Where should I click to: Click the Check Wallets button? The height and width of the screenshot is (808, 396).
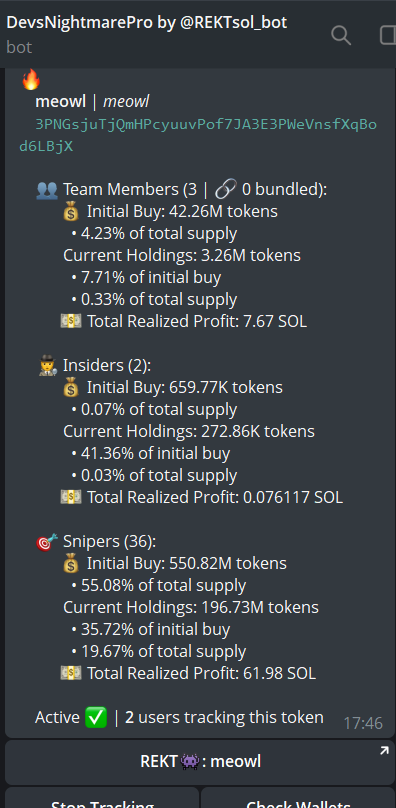298,798
